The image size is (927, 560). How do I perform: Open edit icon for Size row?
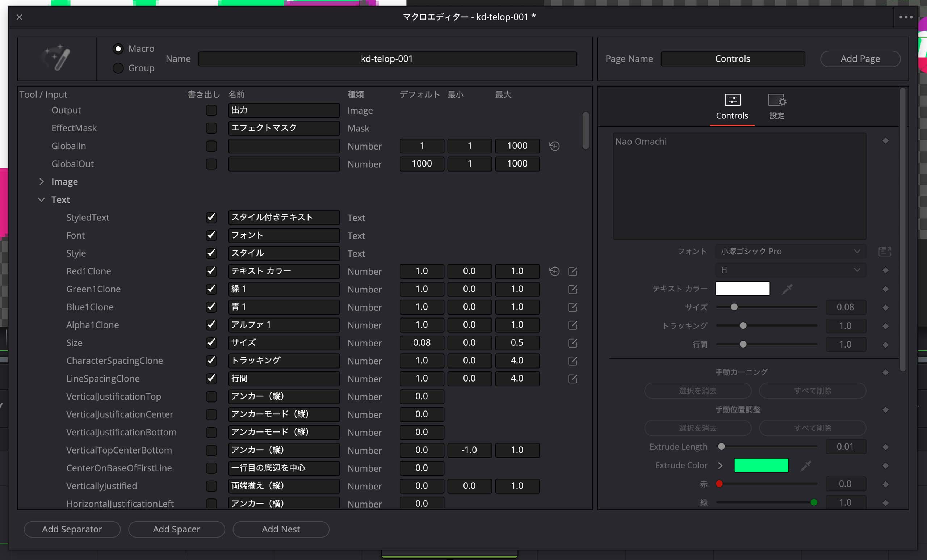click(572, 342)
